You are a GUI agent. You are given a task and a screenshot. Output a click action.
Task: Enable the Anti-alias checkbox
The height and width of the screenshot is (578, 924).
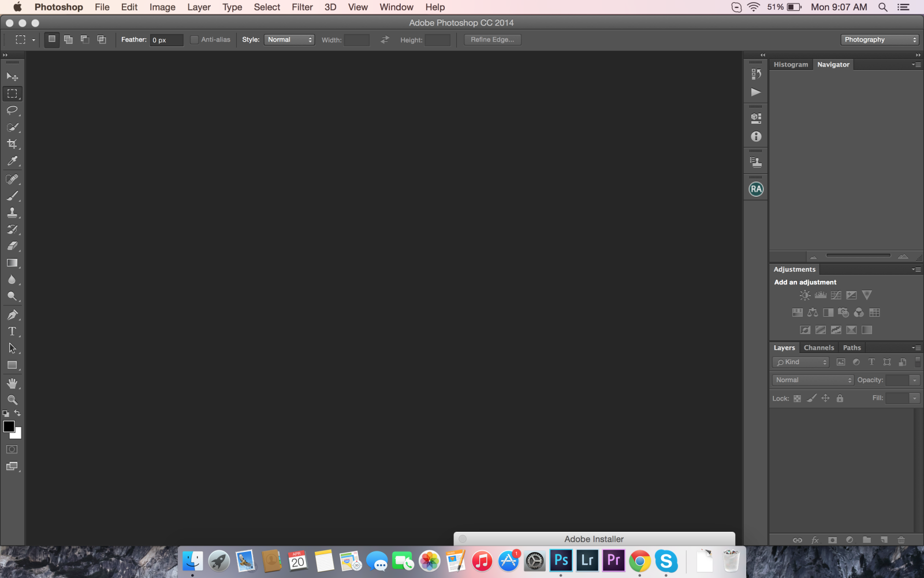tap(194, 40)
